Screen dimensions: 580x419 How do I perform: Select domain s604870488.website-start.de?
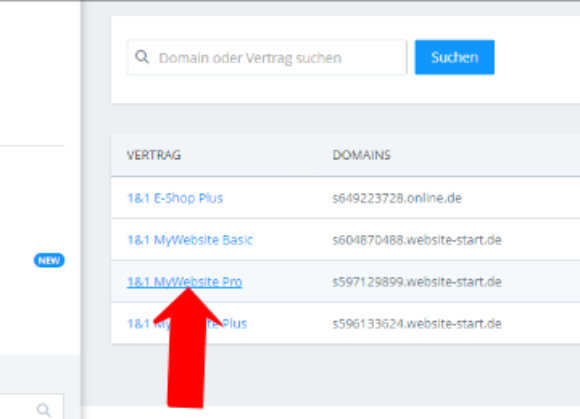(x=417, y=240)
